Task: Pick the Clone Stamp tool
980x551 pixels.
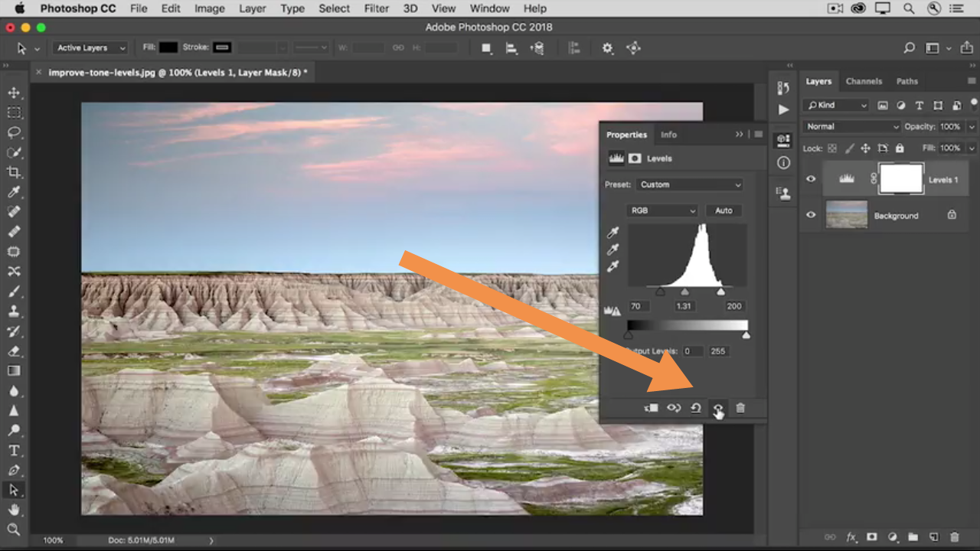Action: click(x=14, y=311)
